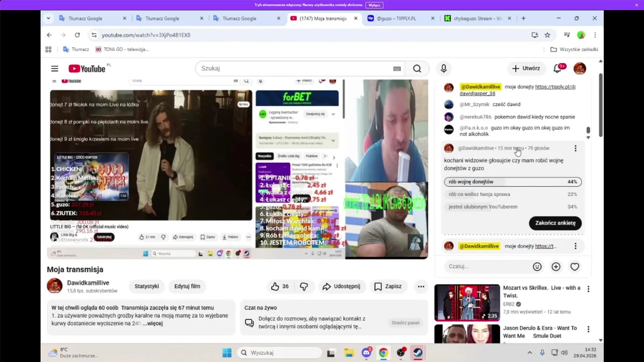Screen dimensions: 644x362
Task: View site information icon in address bar
Action: (x=94, y=35)
